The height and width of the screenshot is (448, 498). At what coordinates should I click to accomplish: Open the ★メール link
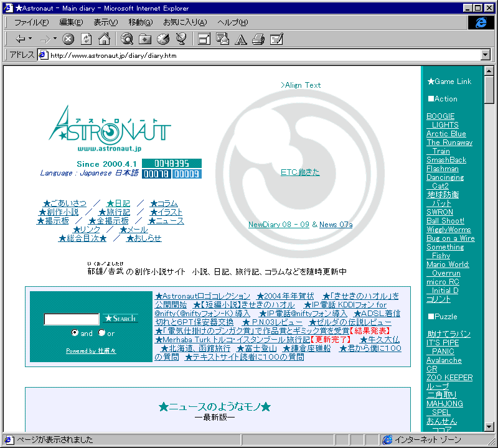(x=133, y=229)
